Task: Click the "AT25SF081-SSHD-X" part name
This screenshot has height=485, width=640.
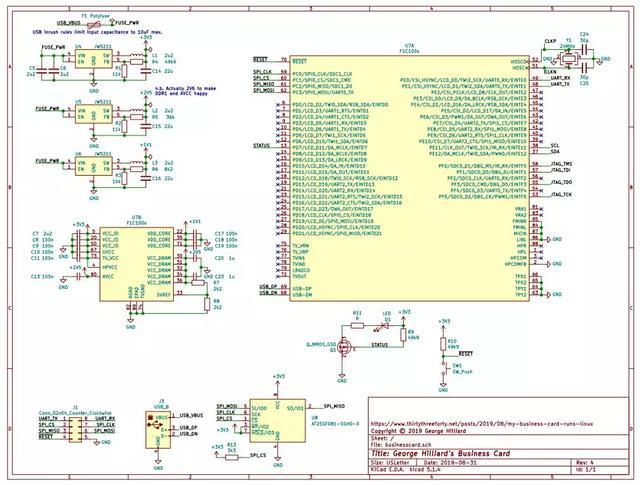Action: click(x=335, y=424)
